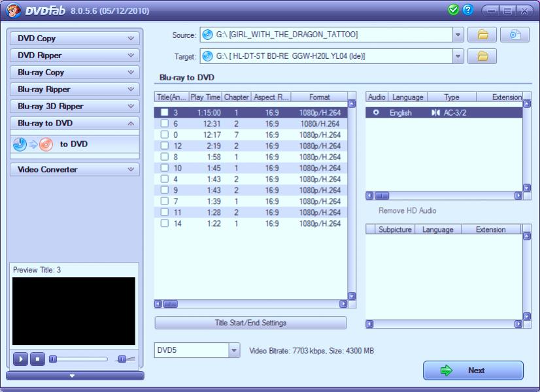Screen dimensions: 540x392
Task: Click the green arrow icon on Next
Action: 447,370
